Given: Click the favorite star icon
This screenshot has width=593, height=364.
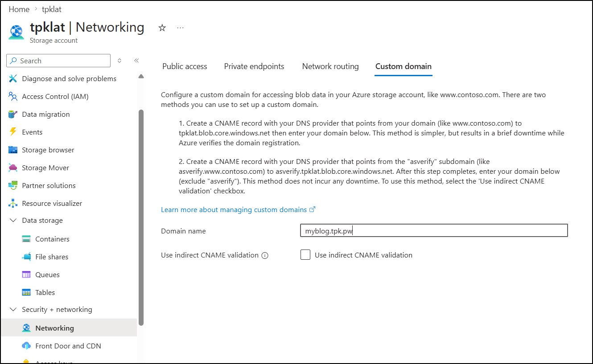Looking at the screenshot, I should [162, 28].
